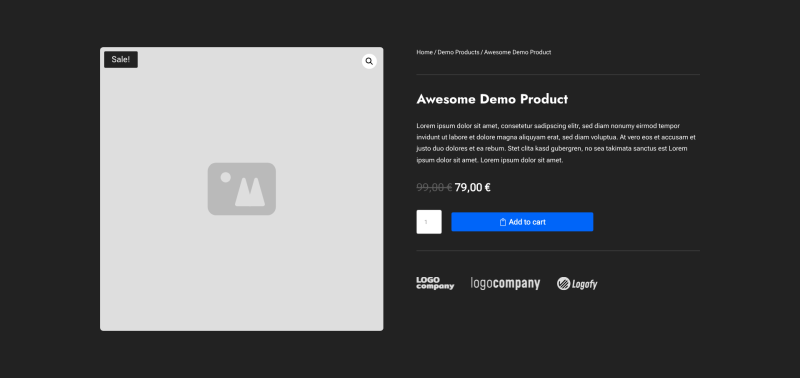This screenshot has width=800, height=378.
Task: Click the Lorem ipsum product description paragraph
Action: (x=556, y=143)
